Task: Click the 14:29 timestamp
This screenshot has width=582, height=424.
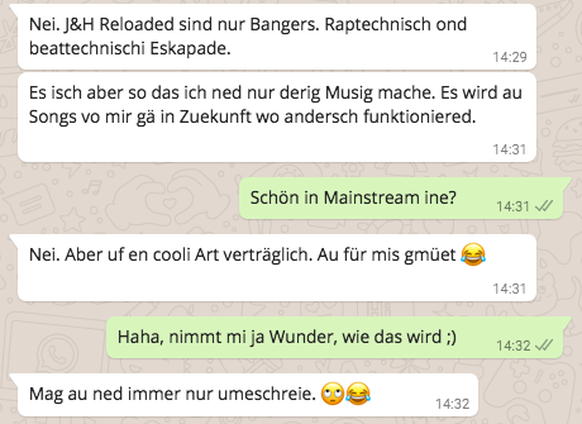Action: (510, 57)
